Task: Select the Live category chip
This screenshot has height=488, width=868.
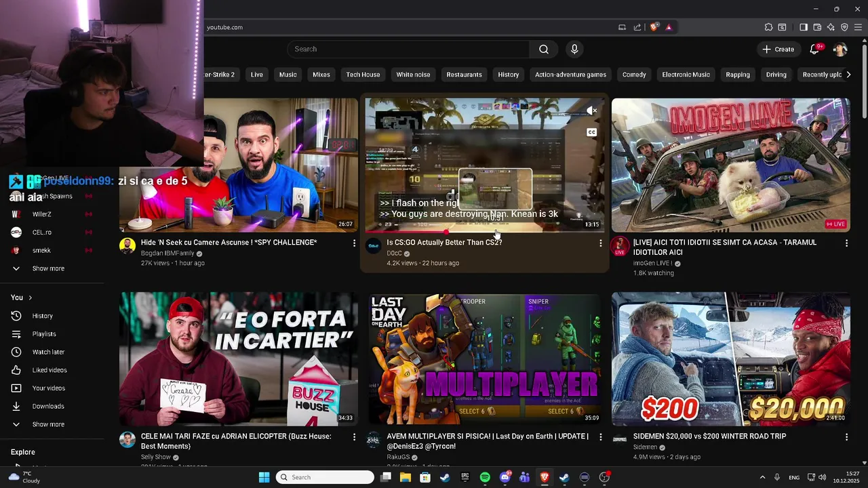Action: 257,75
